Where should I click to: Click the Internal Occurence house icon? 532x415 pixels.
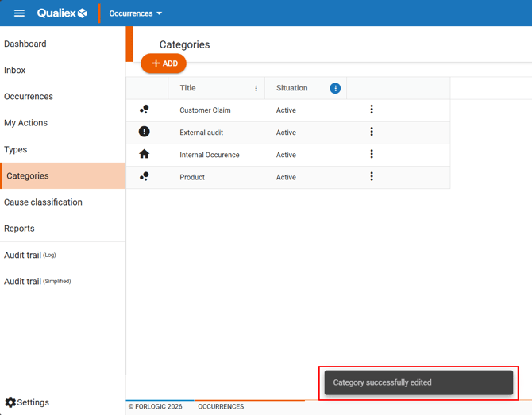point(144,154)
